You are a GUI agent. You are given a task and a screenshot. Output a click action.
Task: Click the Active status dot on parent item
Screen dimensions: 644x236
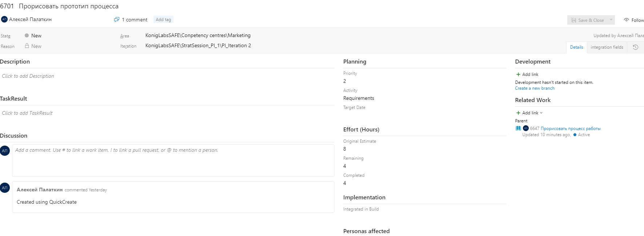[x=574, y=135]
